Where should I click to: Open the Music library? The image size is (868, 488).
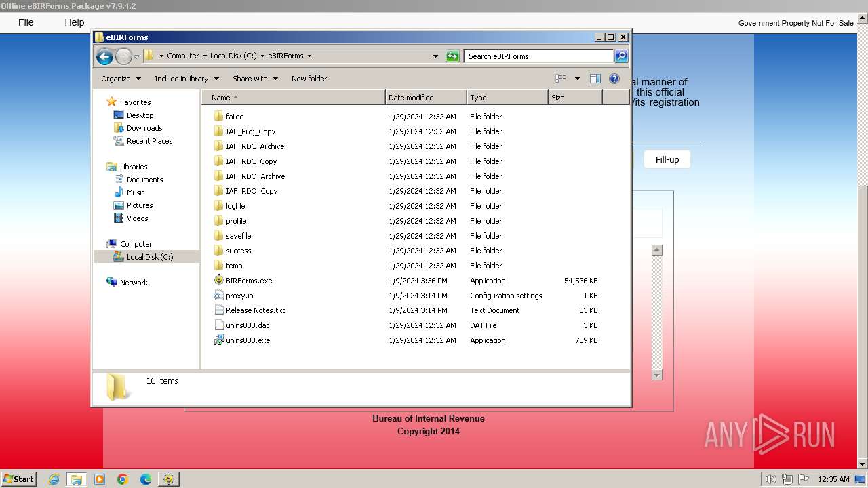pyautogui.click(x=136, y=192)
